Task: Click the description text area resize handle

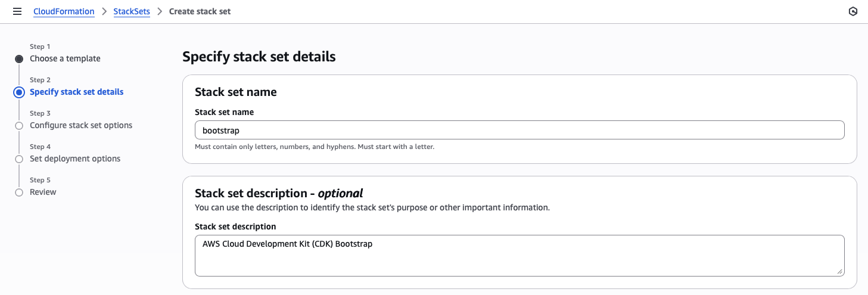Action: pos(840,272)
